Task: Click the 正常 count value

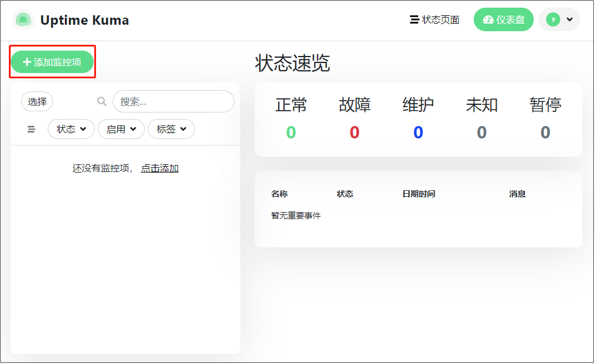Action: (291, 133)
